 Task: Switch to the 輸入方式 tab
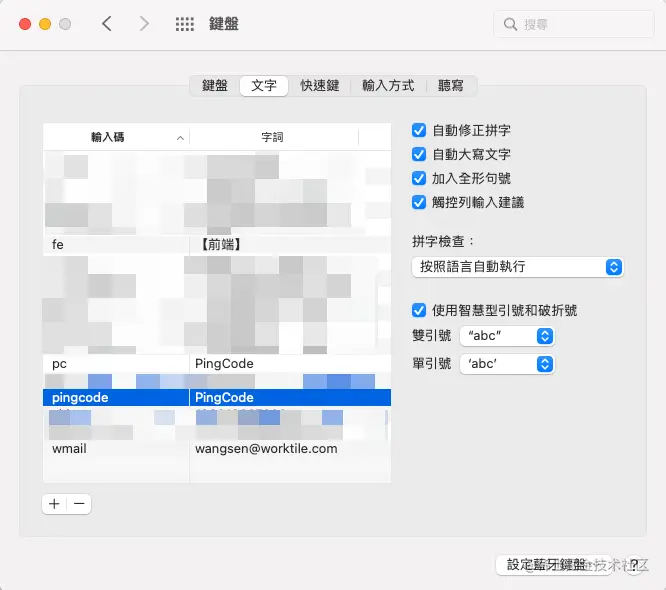pos(388,86)
